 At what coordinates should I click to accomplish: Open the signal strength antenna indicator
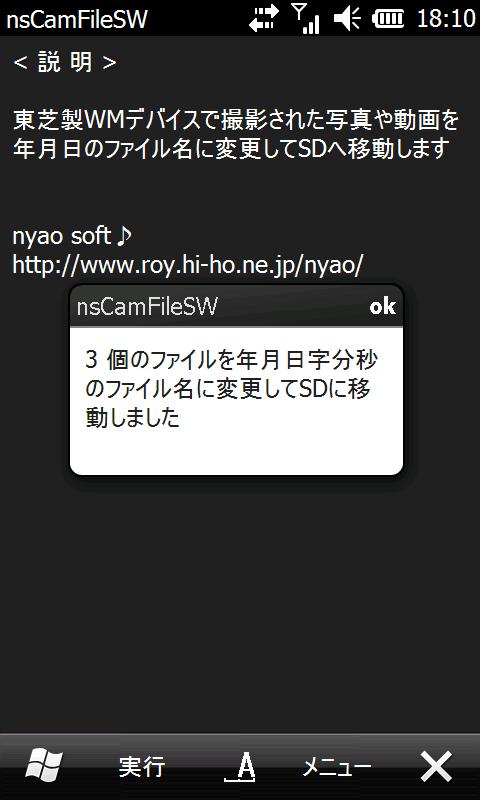pos(305,18)
